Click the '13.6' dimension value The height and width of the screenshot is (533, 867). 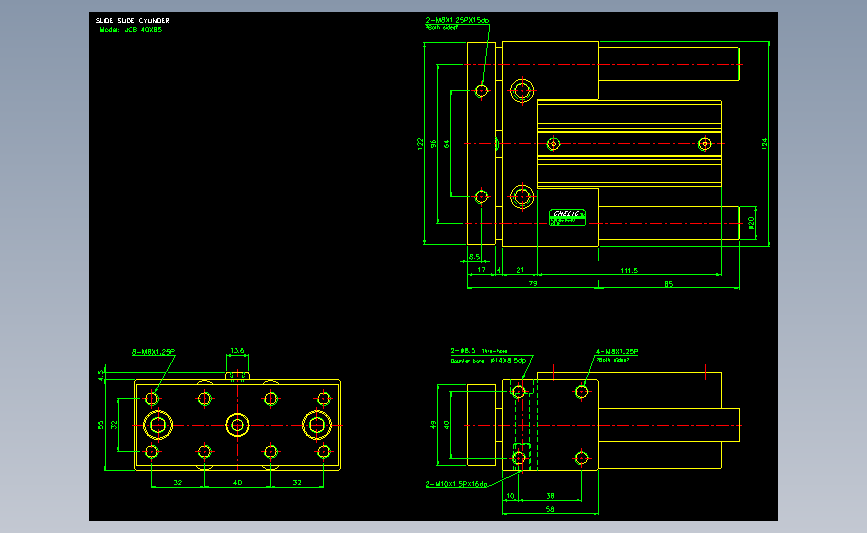pyautogui.click(x=237, y=351)
